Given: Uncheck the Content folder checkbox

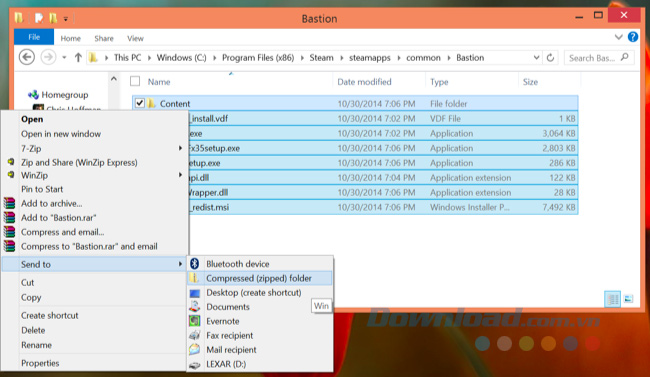Looking at the screenshot, I should [x=140, y=103].
